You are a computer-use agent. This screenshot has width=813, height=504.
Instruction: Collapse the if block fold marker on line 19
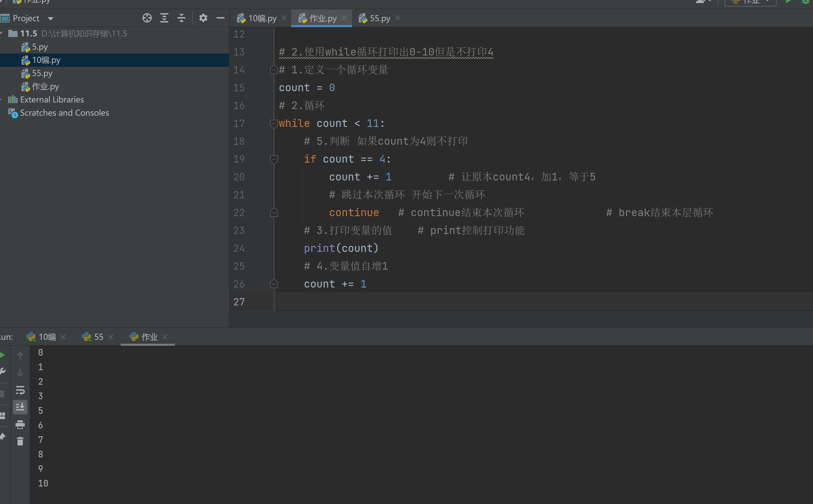(274, 159)
